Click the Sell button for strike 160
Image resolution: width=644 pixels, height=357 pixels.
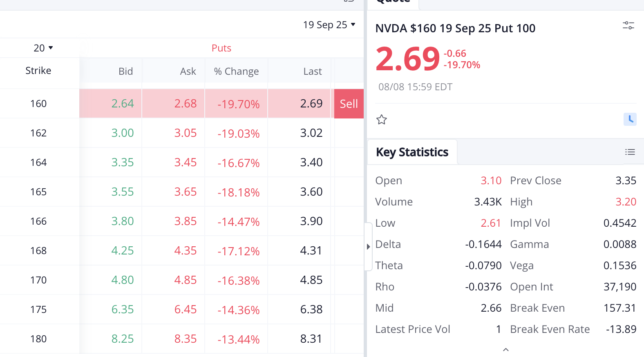[349, 104]
